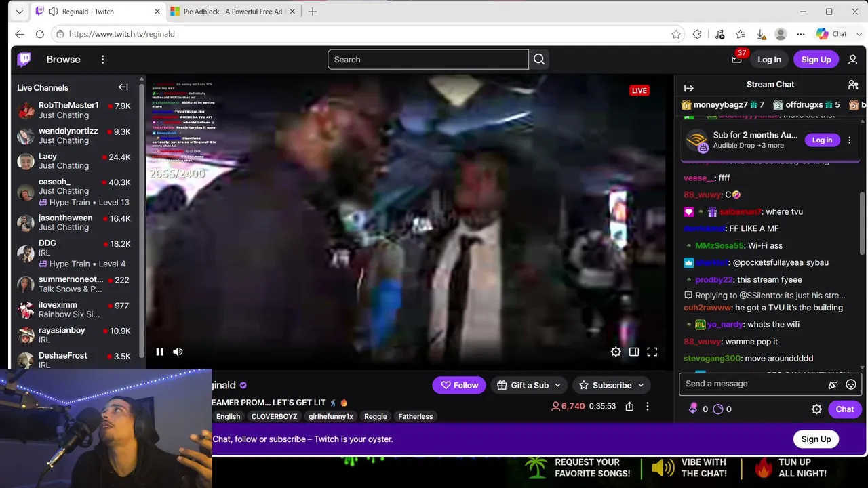868x488 pixels.
Task: Click the verified badge next to Reginald
Action: tap(243, 385)
